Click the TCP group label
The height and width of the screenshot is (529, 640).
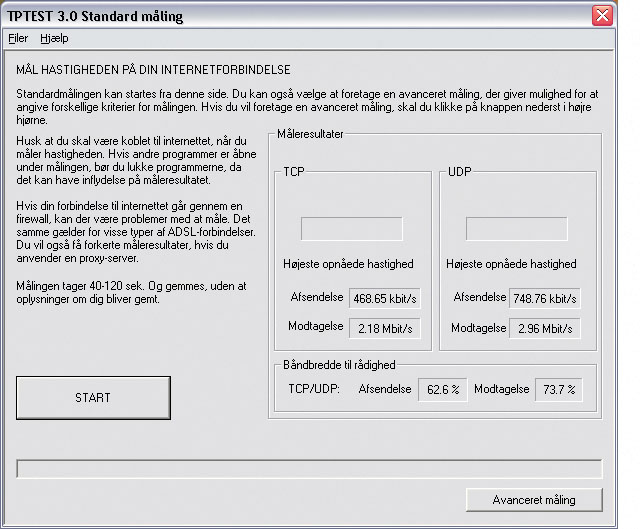coord(294,171)
